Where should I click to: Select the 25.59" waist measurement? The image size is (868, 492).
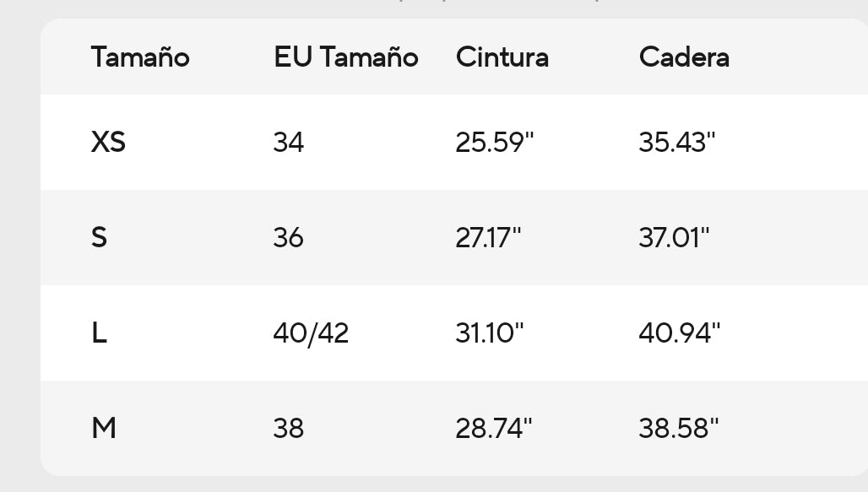pos(495,143)
